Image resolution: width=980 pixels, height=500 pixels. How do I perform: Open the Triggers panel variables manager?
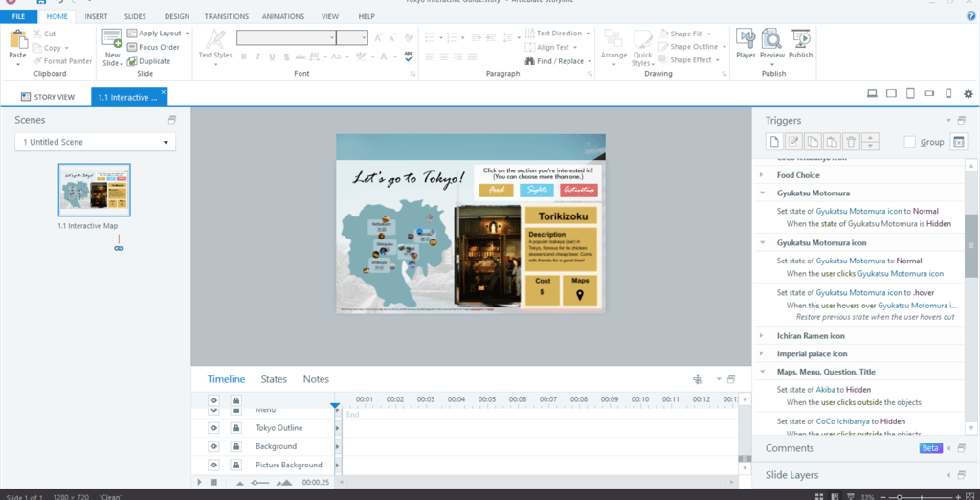pyautogui.click(x=959, y=142)
